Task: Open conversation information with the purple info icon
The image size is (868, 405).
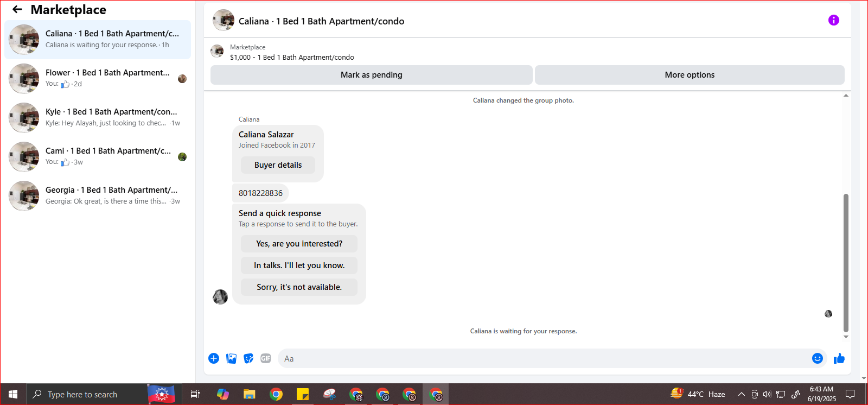Action: point(834,20)
